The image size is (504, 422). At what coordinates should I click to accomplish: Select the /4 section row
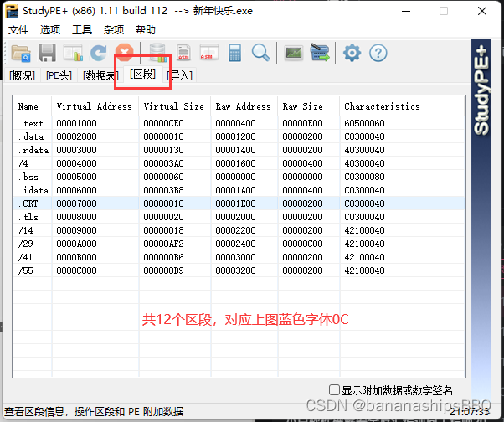pos(239,163)
